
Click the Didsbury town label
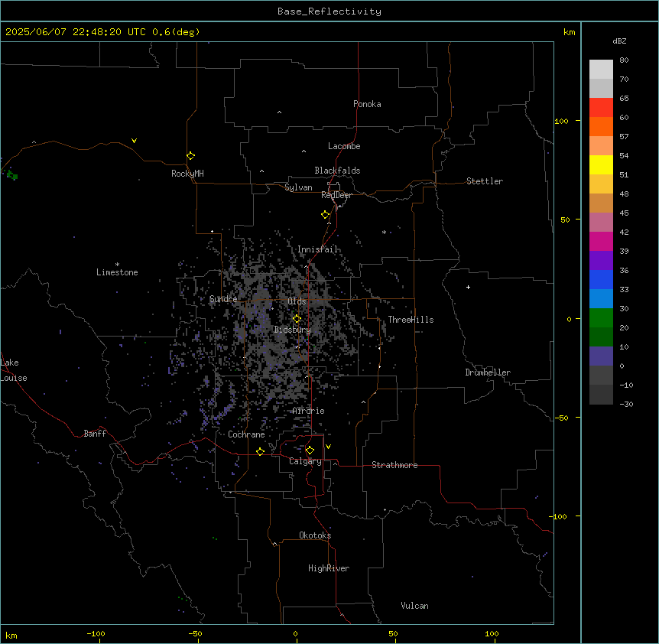[x=293, y=330]
